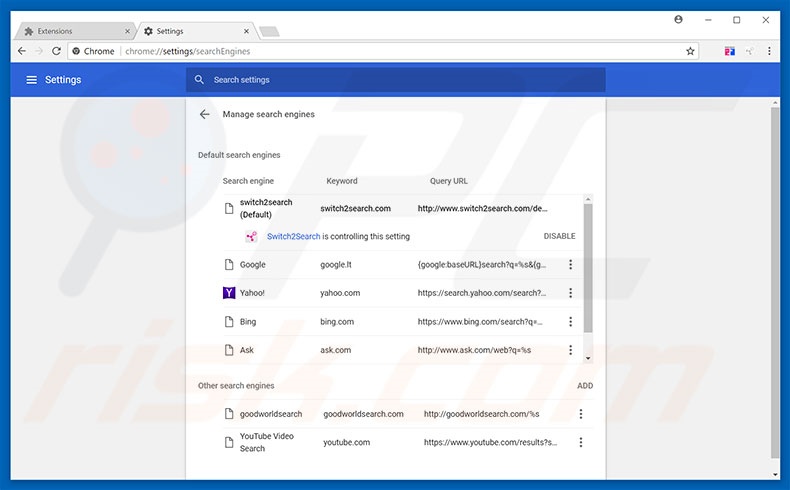Click the page icon beside Google

(229, 264)
